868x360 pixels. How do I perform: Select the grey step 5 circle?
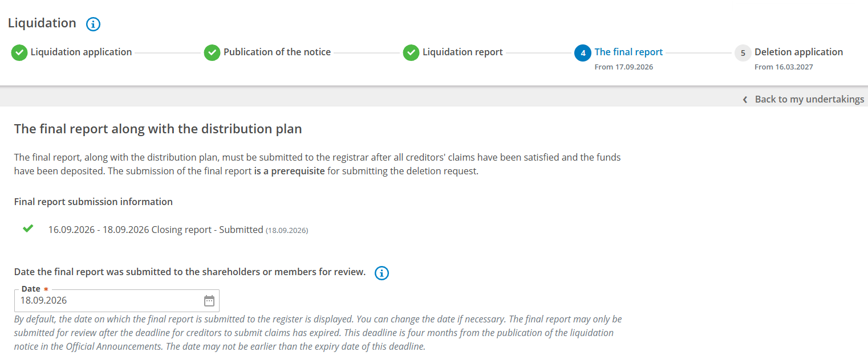click(743, 53)
